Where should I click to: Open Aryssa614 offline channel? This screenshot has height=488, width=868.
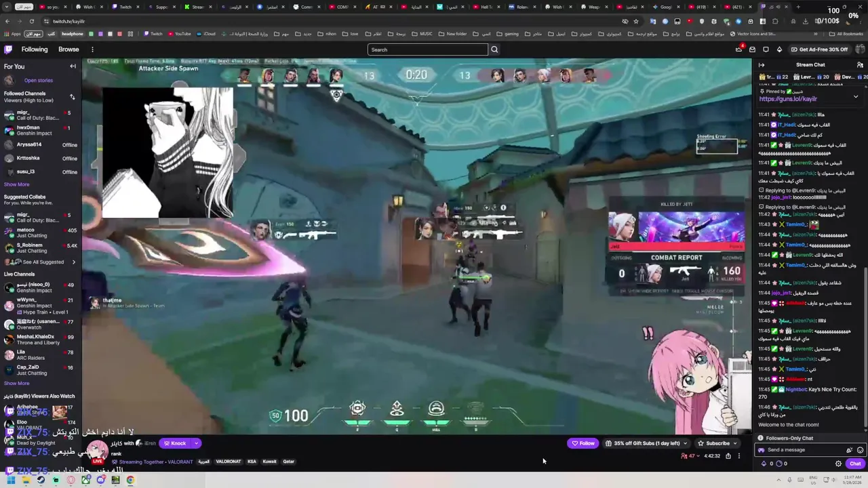point(41,144)
